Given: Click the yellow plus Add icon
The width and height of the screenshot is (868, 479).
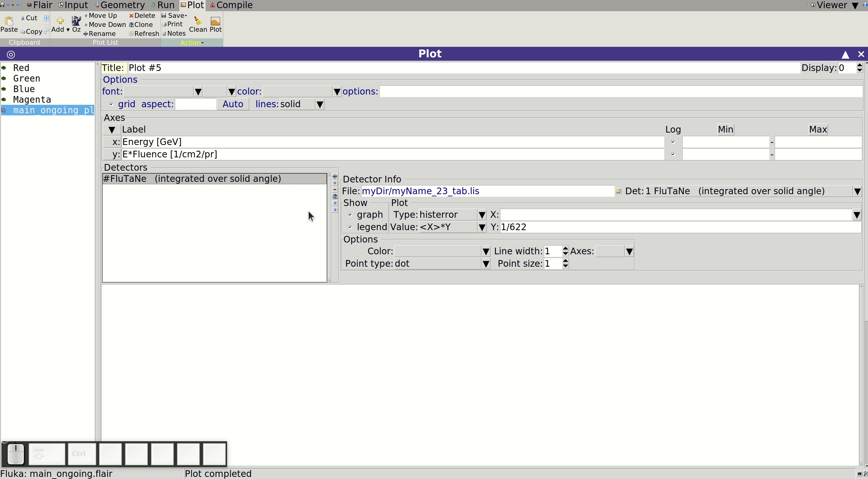Looking at the screenshot, I should 60,21.
